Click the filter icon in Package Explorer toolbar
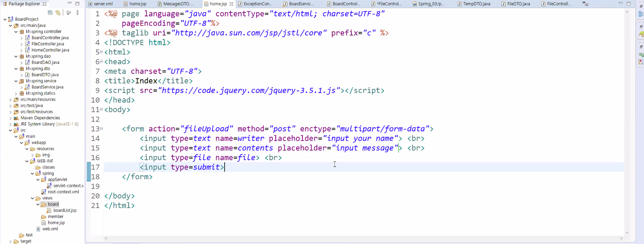This screenshot has width=644, height=244. 68,12
